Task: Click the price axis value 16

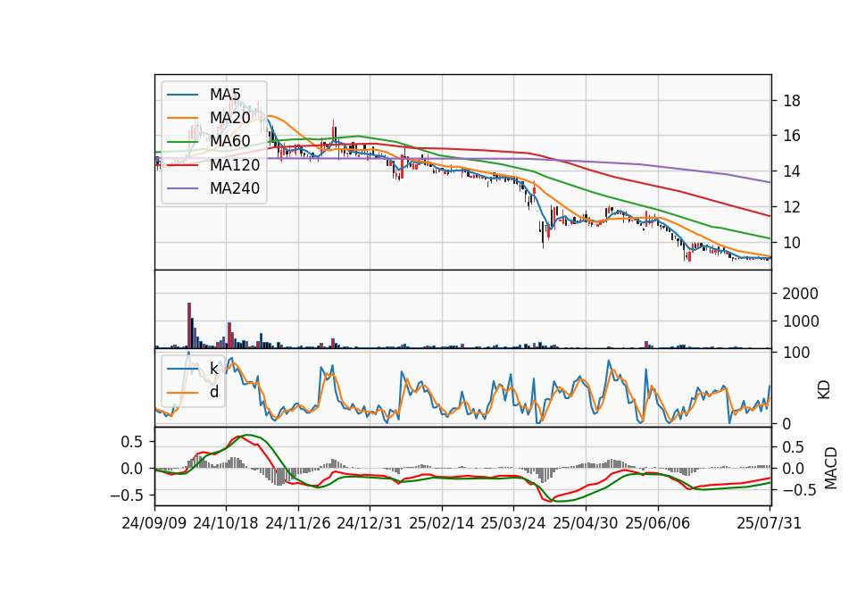Action: coord(792,136)
